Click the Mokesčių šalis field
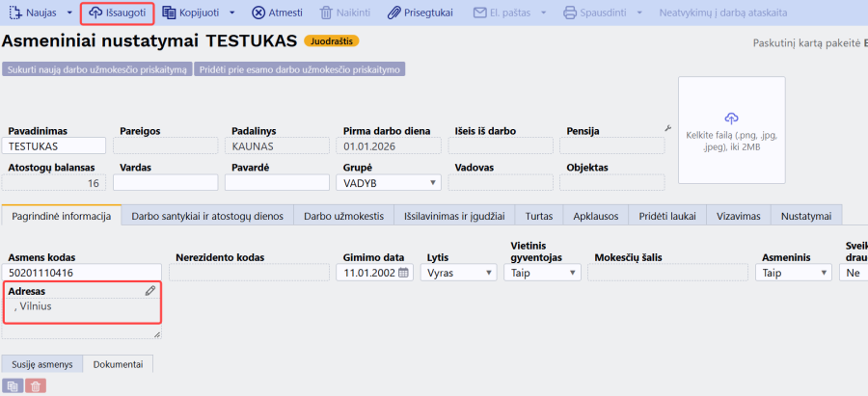 point(667,273)
